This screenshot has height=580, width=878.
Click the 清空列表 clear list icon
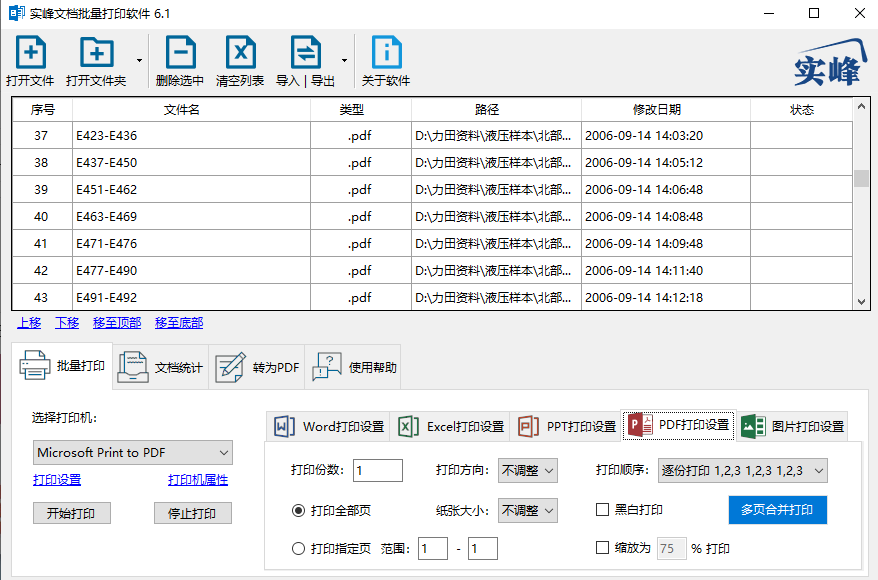pos(240,52)
